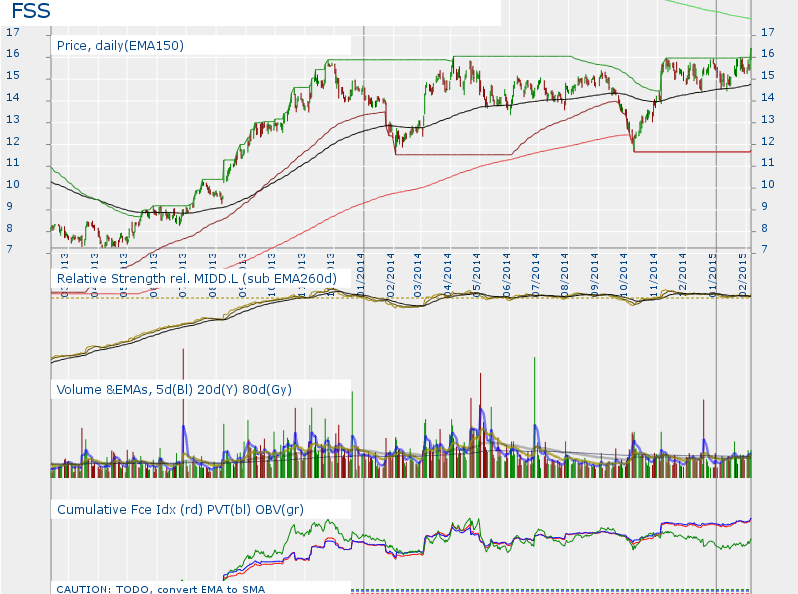Screen dimensions: 798x594
Task: Click the 7 label on the right price axis
Action: pos(764,249)
